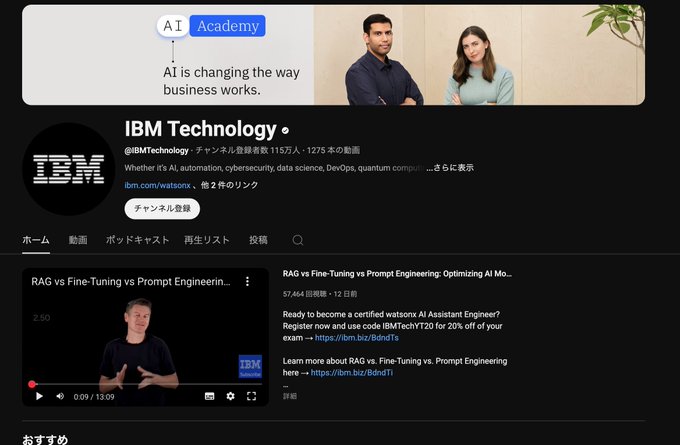The image size is (680, 445).
Task: Open the 投稿 tab
Action: pos(258,240)
